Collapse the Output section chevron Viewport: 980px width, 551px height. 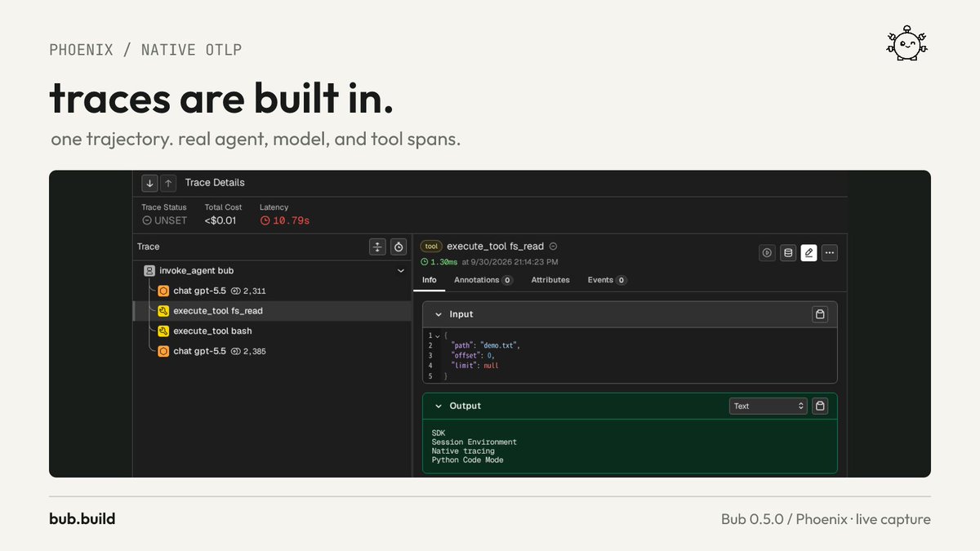(x=439, y=406)
